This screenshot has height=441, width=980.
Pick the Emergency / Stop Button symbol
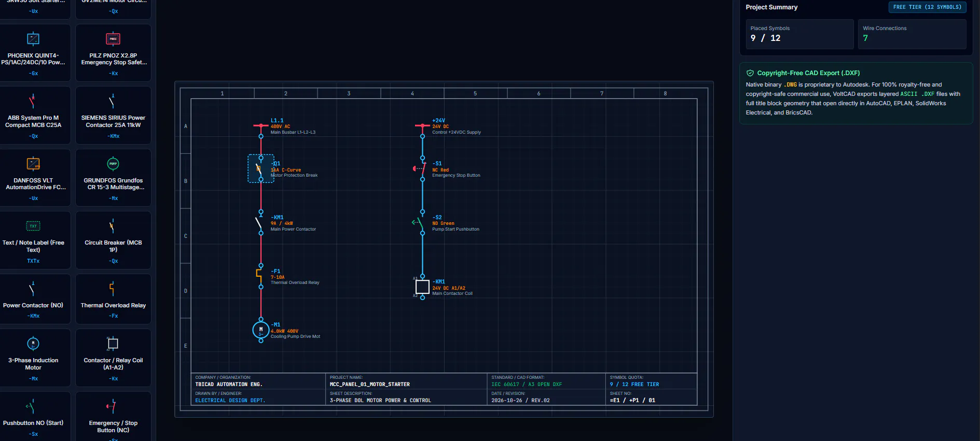[113, 417]
